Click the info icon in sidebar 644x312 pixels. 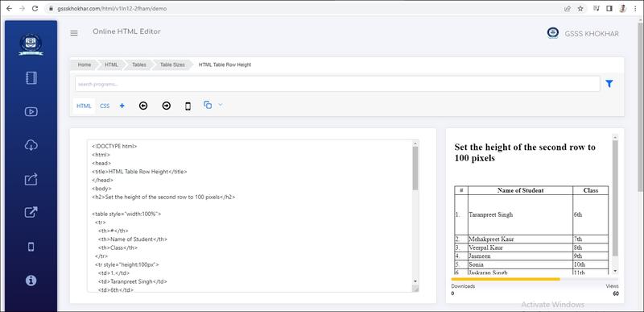click(x=31, y=281)
